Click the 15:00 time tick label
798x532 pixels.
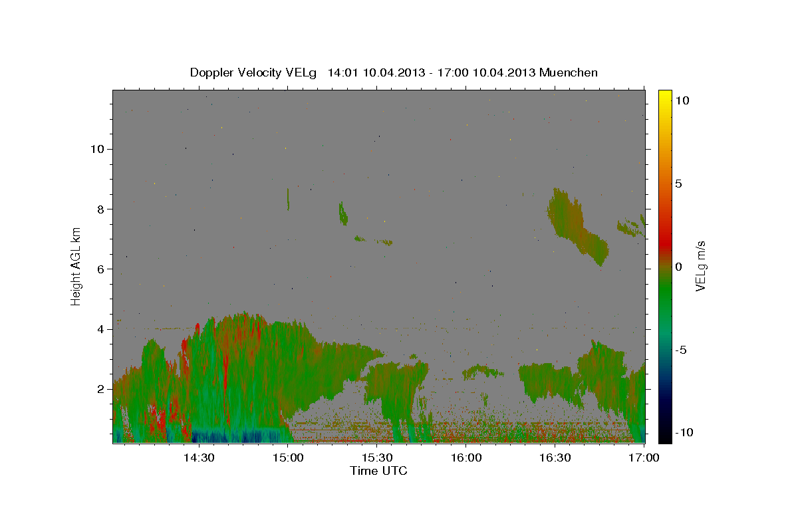point(288,458)
